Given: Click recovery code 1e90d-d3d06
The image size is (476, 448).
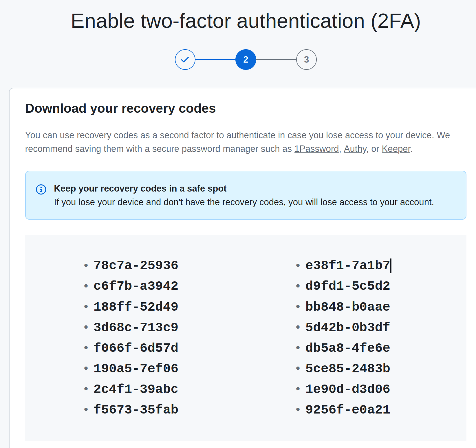Looking at the screenshot, I should pos(347,389).
